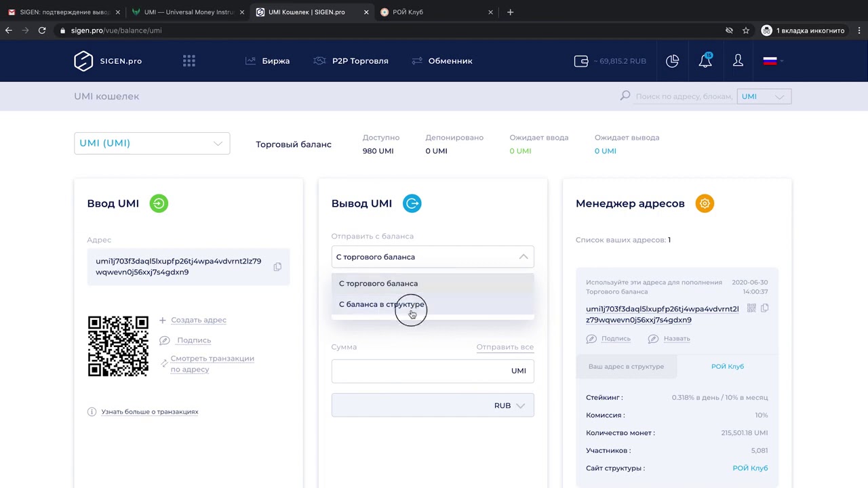Click the Доступно 980 UMI value
This screenshot has height=488, width=868.
[x=378, y=151]
